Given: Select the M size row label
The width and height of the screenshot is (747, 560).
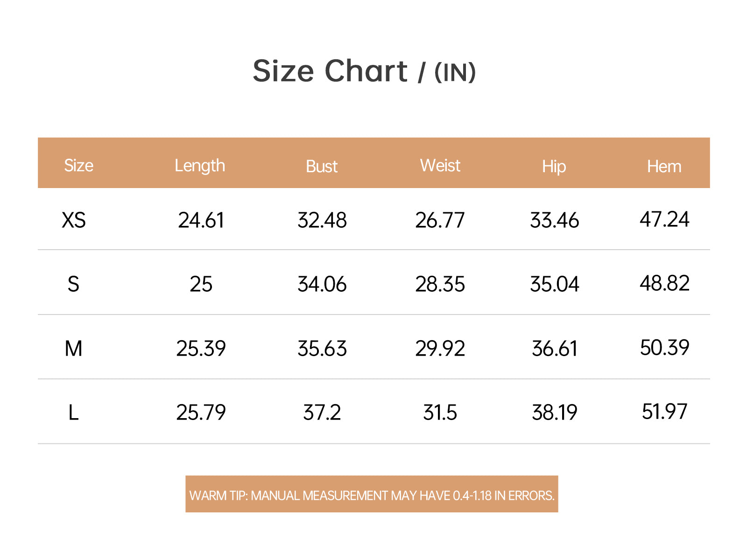Looking at the screenshot, I should pyautogui.click(x=73, y=349).
